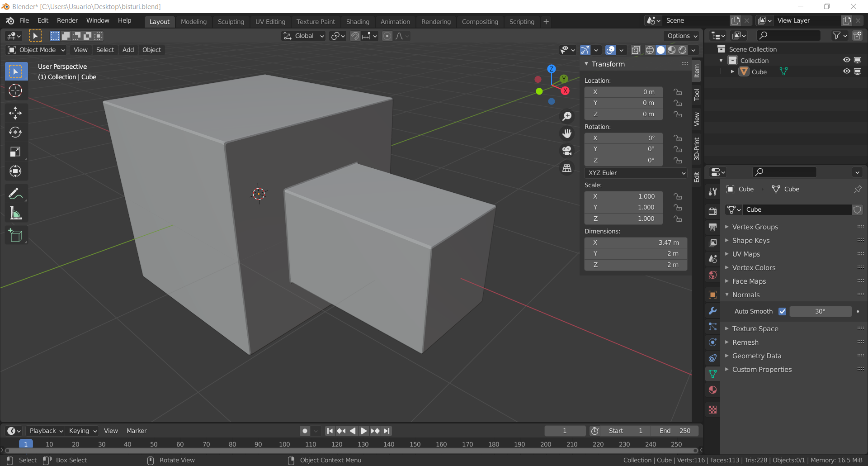Open the Options dropdown in viewport header
868x466 pixels.
tap(682, 36)
